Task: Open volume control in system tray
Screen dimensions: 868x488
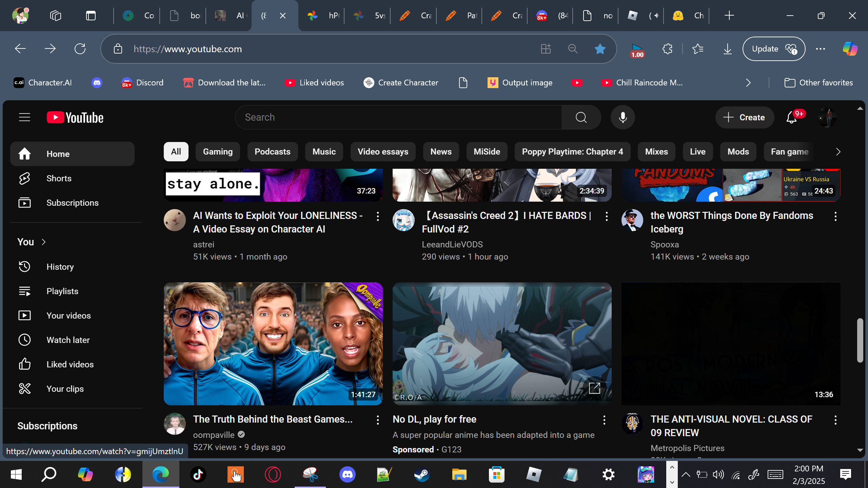Action: pyautogui.click(x=718, y=474)
